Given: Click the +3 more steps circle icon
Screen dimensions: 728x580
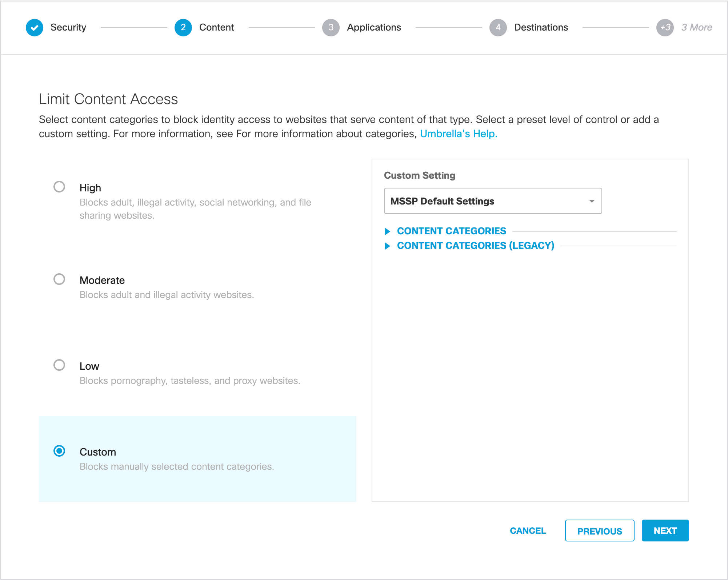Looking at the screenshot, I should (x=665, y=28).
